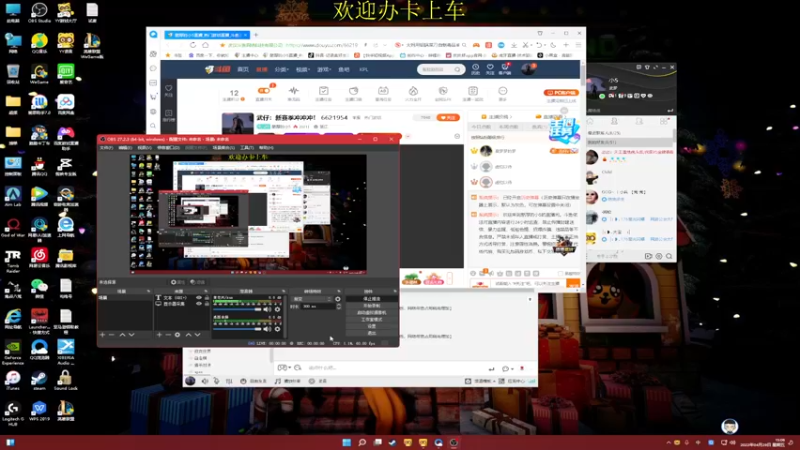Remove the selected scene in OBS
The width and height of the screenshot is (800, 450).
click(x=112, y=335)
